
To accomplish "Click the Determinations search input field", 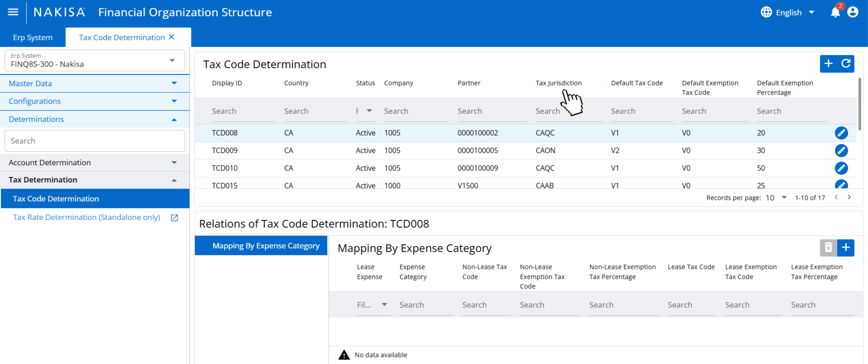I will 95,141.
